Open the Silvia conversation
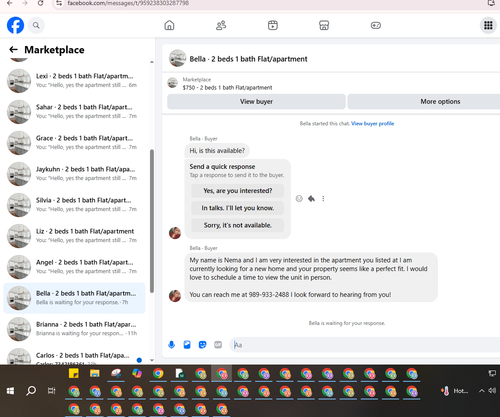Viewport: 500px width, 417px height. tap(74, 205)
